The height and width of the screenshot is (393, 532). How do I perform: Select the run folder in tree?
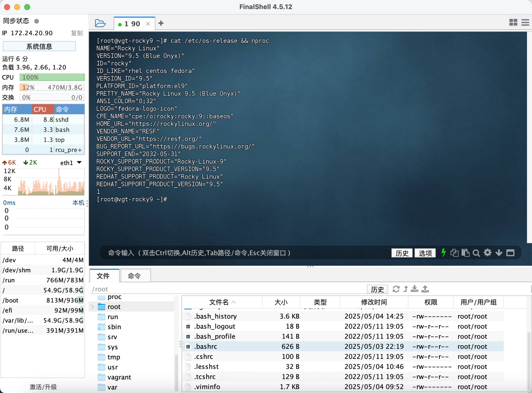coord(113,317)
